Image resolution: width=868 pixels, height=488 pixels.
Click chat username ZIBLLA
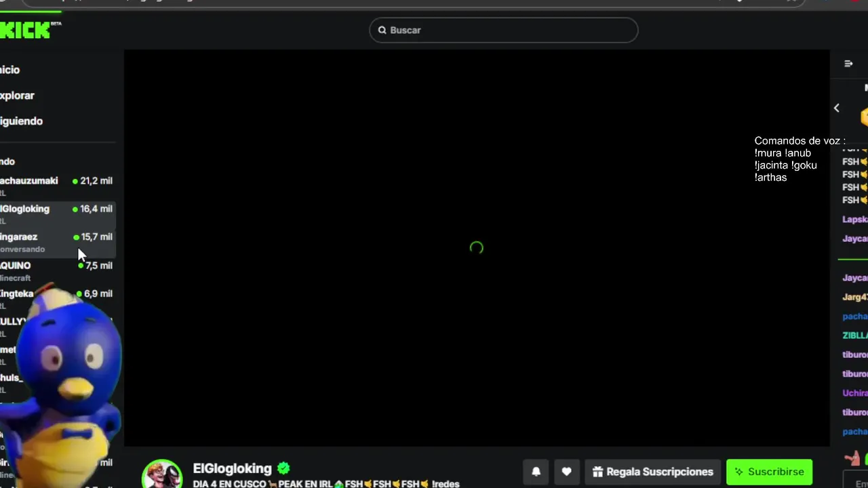(x=855, y=335)
